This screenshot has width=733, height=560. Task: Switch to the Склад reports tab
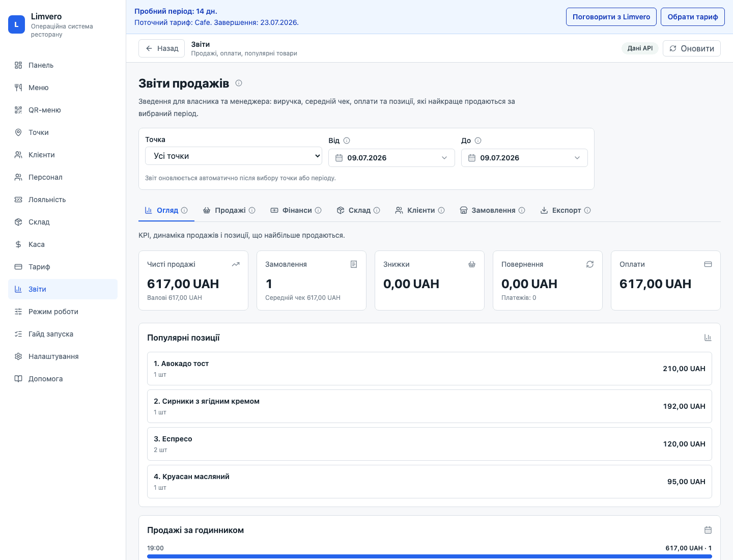[x=358, y=210]
